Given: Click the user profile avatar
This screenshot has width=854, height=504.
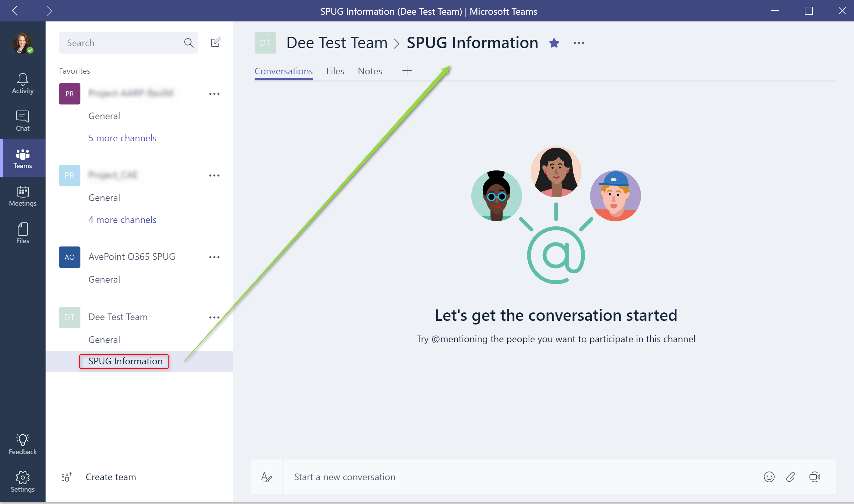Looking at the screenshot, I should [22, 43].
